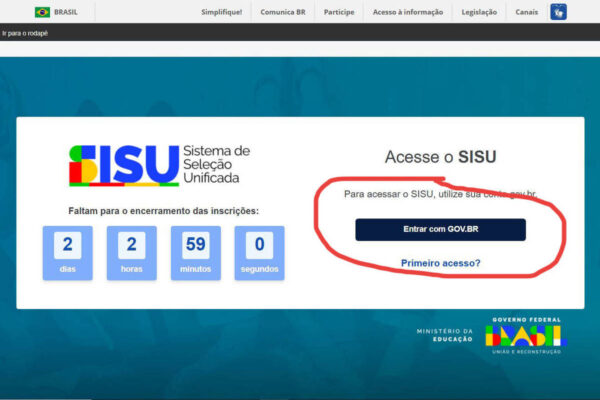This screenshot has height=400, width=600.
Task: Open the Canais menu item
Action: pyautogui.click(x=526, y=12)
